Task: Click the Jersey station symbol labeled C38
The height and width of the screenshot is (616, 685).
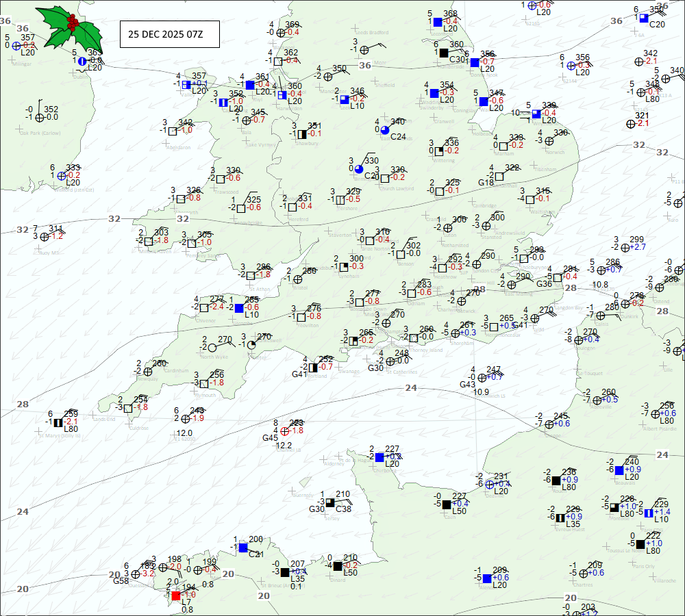Action: point(330,502)
